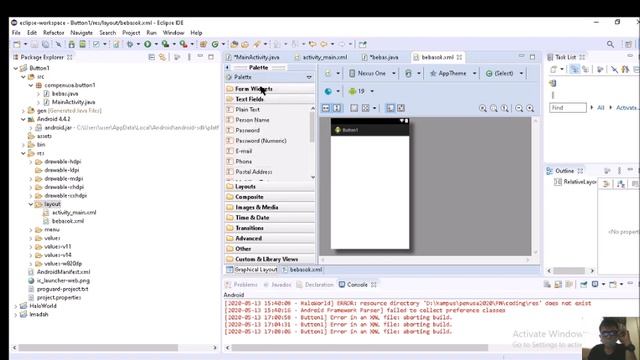Screen dimensions: 640x360
Task: Switch to bebasok.xml source tab at editor bottom
Action: pyautogui.click(x=302, y=269)
